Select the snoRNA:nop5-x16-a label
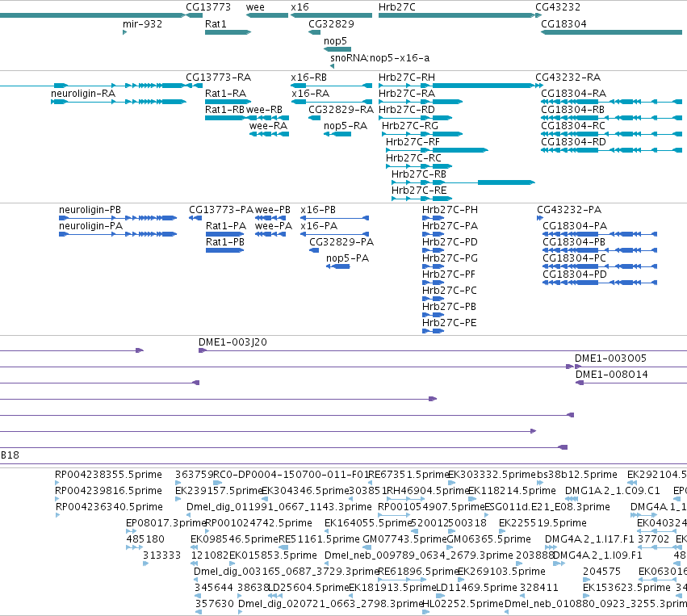 [x=380, y=58]
